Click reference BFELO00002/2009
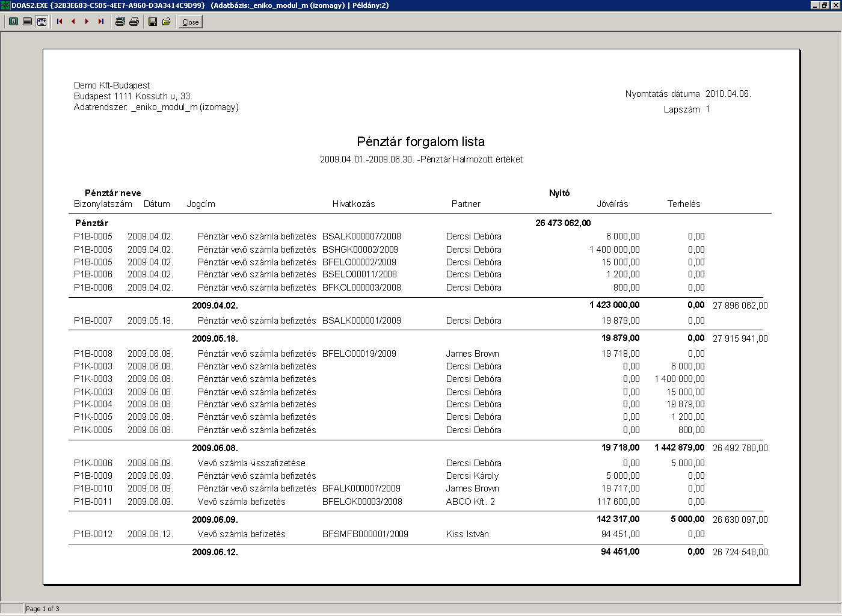The image size is (842, 616). point(359,262)
